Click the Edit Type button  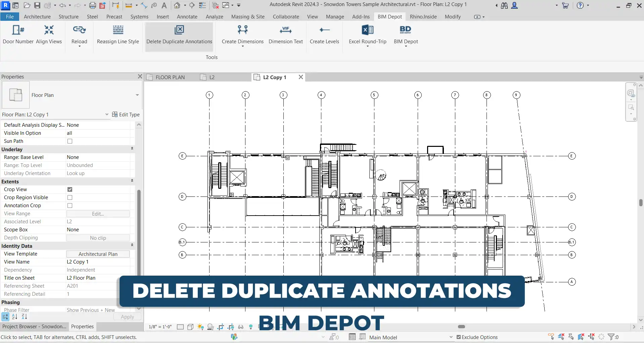(x=126, y=115)
